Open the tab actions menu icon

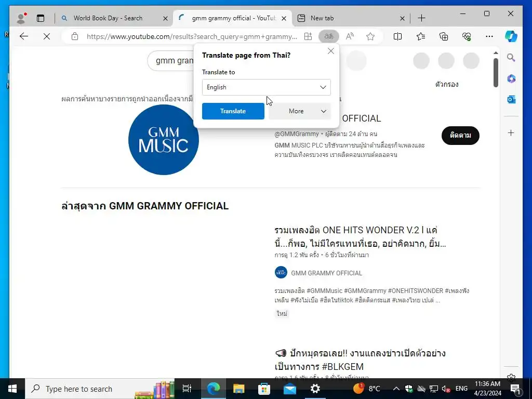tap(41, 18)
